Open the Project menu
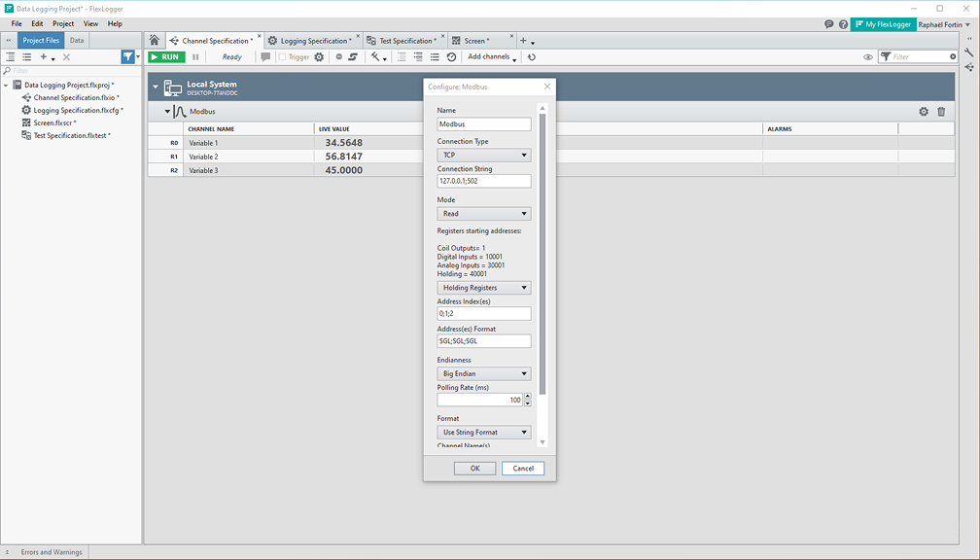The width and height of the screenshot is (980, 560). (x=63, y=23)
